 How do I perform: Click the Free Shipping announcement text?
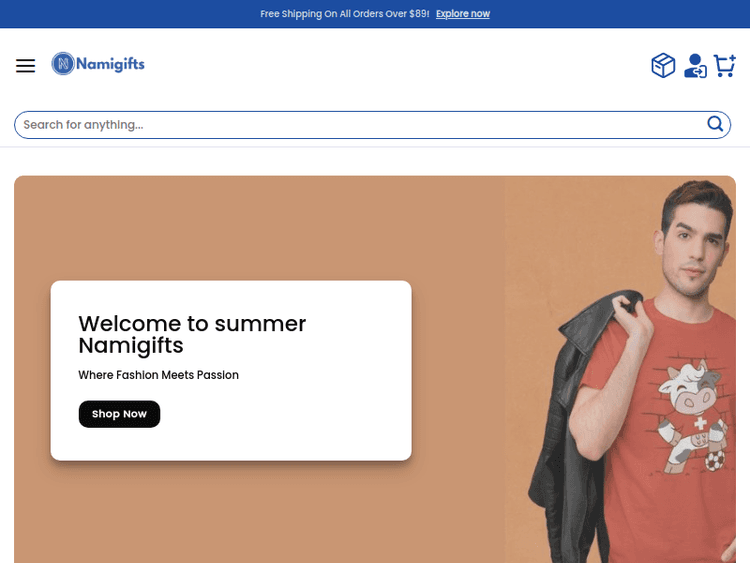coord(344,14)
